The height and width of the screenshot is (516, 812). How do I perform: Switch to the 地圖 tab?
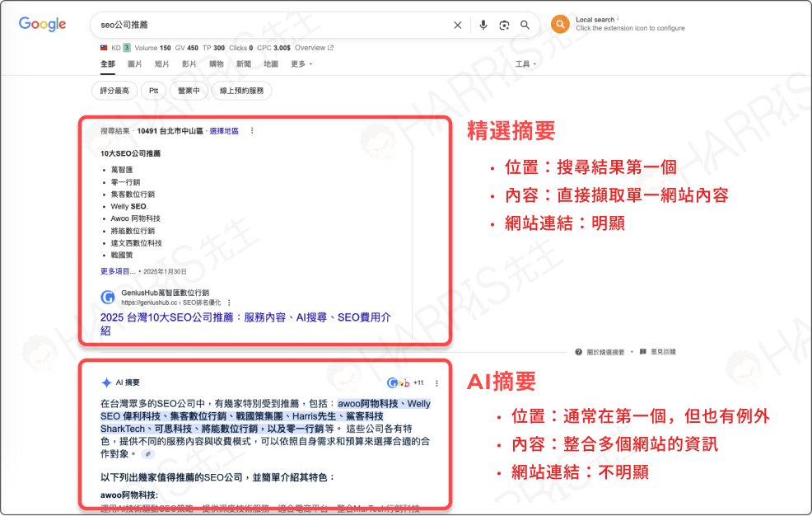click(271, 63)
